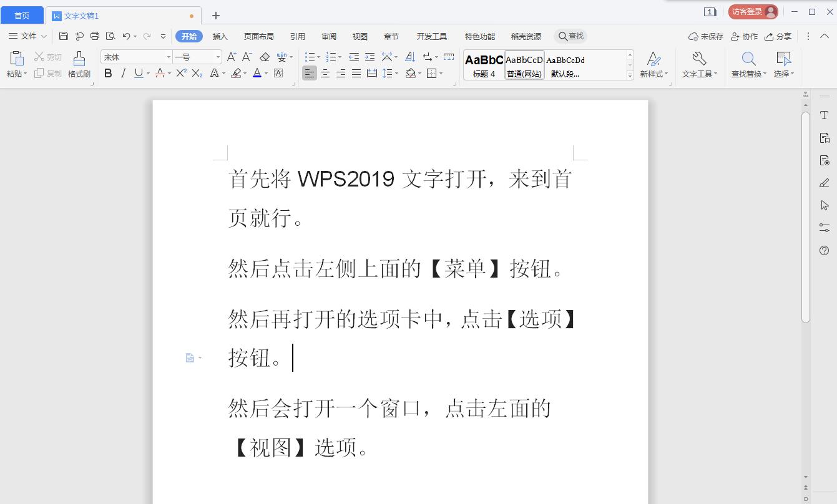837x504 pixels.
Task: Toggle the justified alignment option
Action: pos(356,73)
